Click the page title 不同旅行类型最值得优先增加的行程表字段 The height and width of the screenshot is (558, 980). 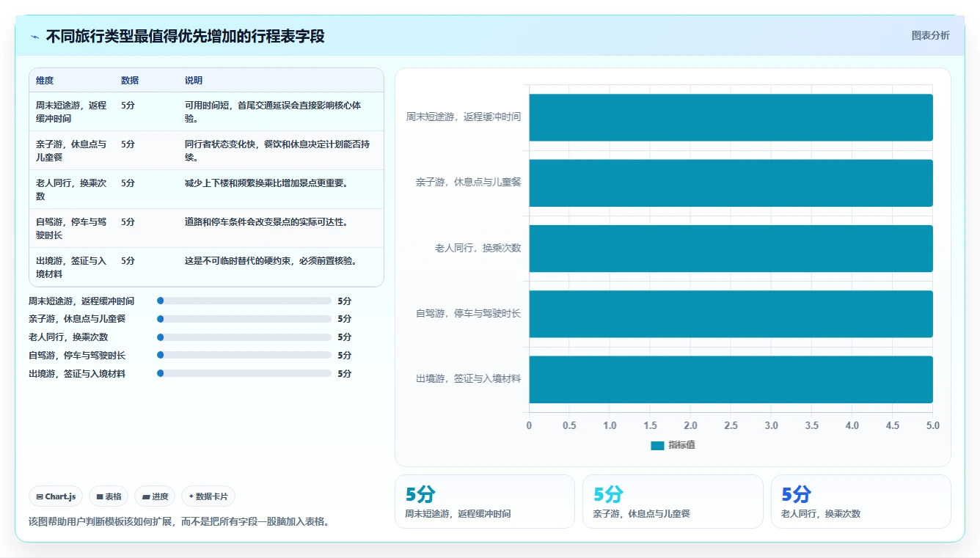pos(185,36)
